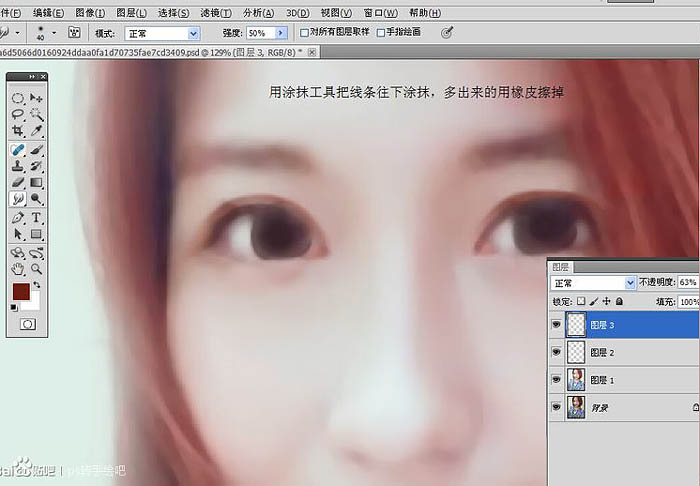Open 3D menu

coord(298,13)
